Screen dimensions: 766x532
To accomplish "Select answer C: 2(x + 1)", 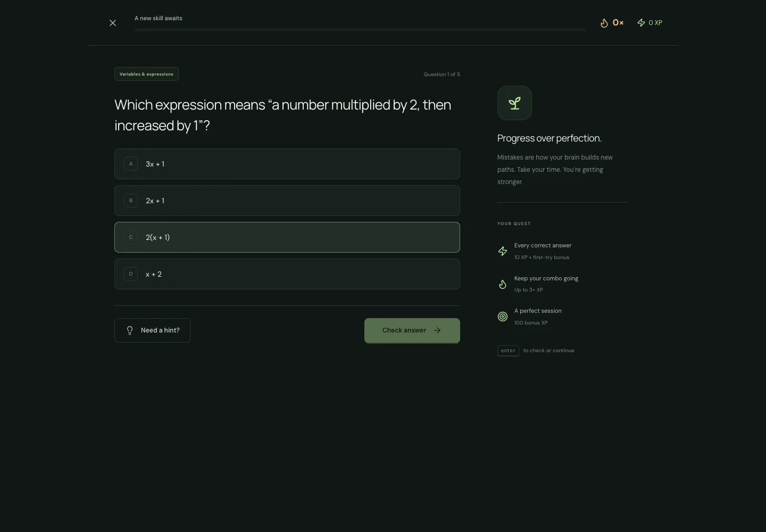I will pos(287,237).
